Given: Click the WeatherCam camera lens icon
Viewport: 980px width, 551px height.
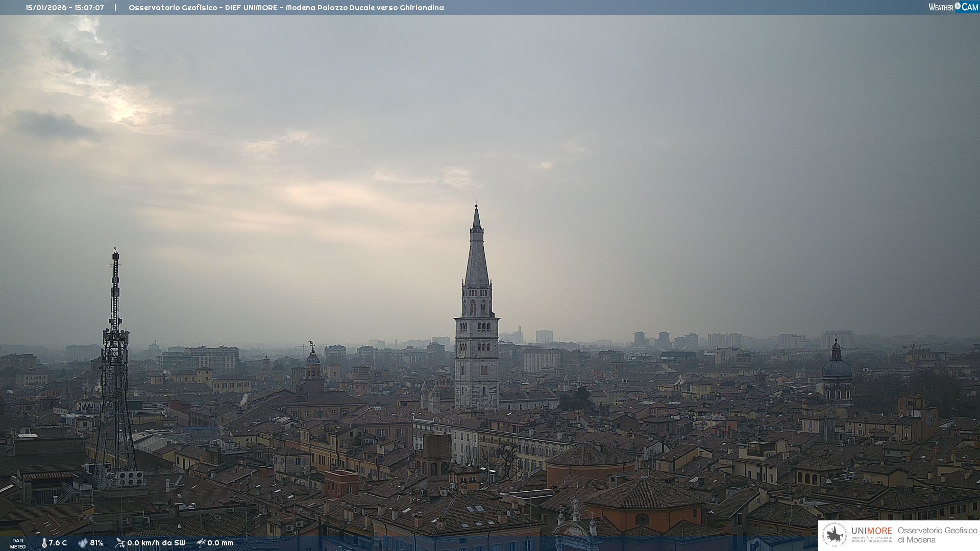Looking at the screenshot, I should (958, 6).
